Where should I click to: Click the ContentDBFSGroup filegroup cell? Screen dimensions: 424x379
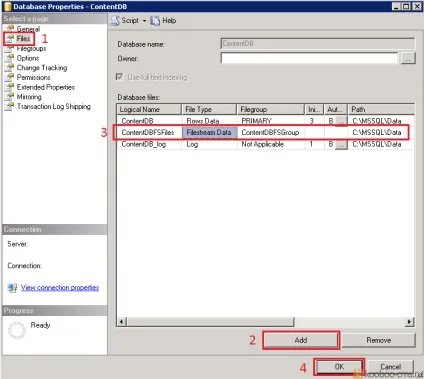pos(271,132)
